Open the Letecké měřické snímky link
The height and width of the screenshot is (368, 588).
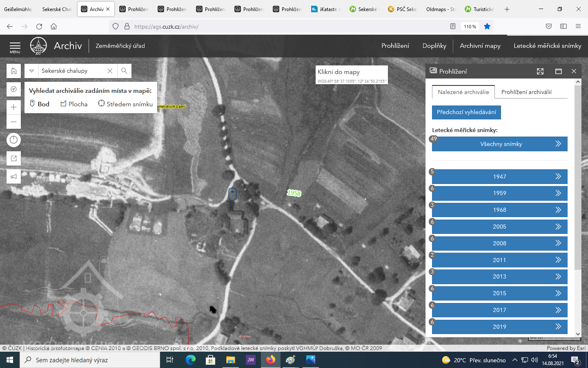click(547, 46)
